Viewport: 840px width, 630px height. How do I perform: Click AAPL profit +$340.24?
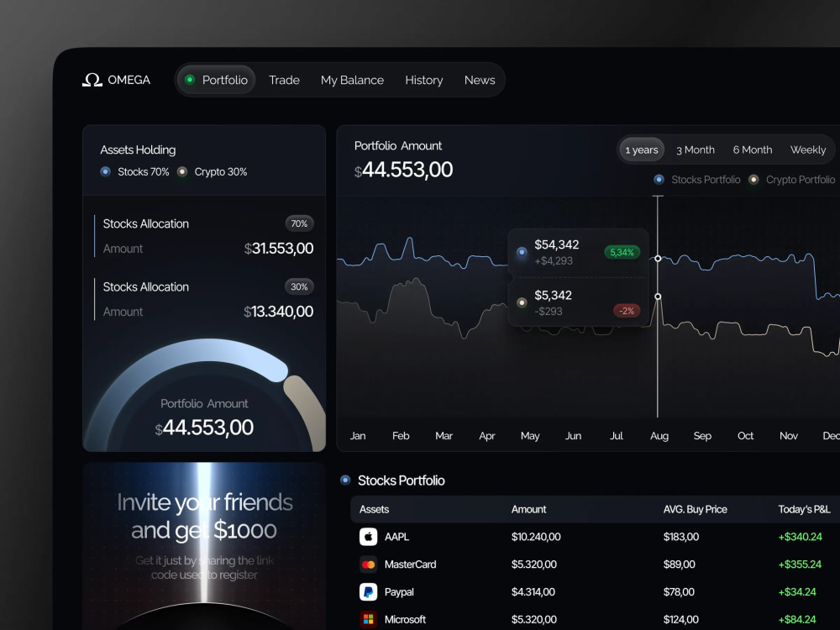800,536
